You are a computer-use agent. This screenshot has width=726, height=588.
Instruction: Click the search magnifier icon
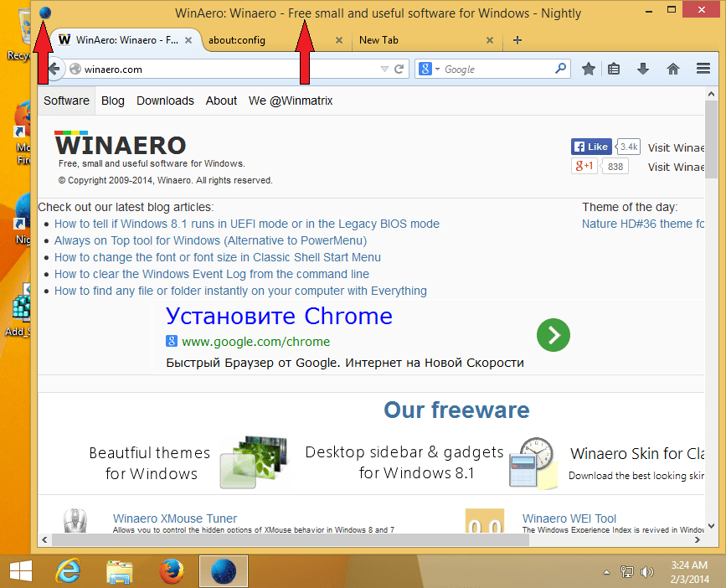point(560,69)
